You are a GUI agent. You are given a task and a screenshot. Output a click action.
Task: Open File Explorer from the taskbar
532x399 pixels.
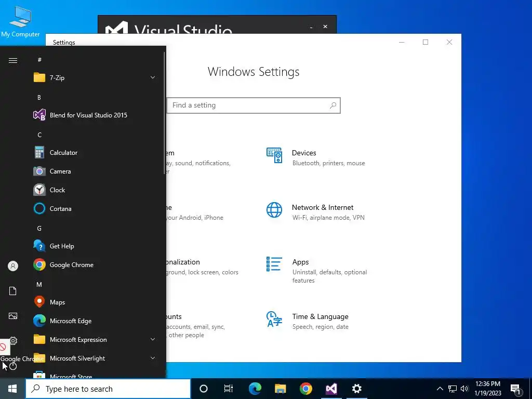(x=280, y=389)
